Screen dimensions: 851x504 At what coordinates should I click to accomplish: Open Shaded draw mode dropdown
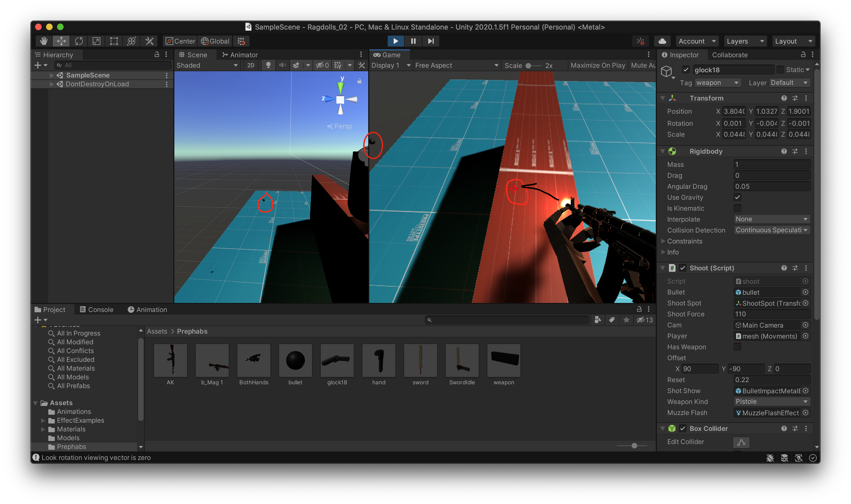[207, 65]
